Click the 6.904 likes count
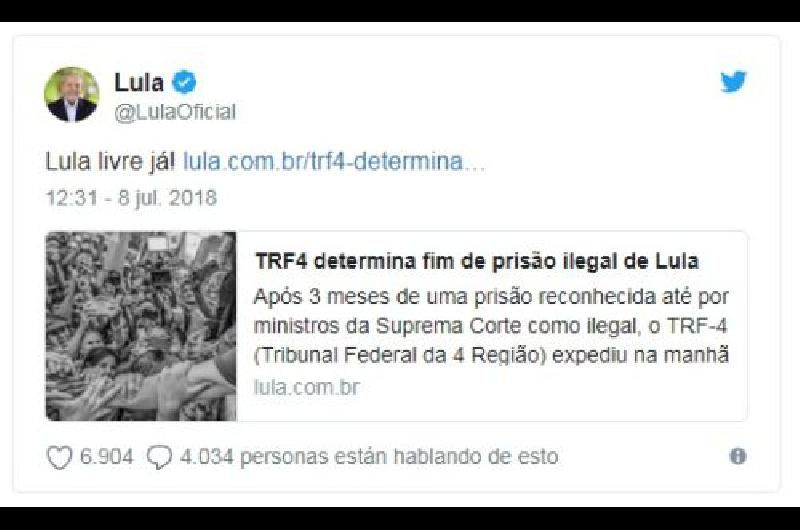Image resolution: width=800 pixels, height=530 pixels. 106,457
